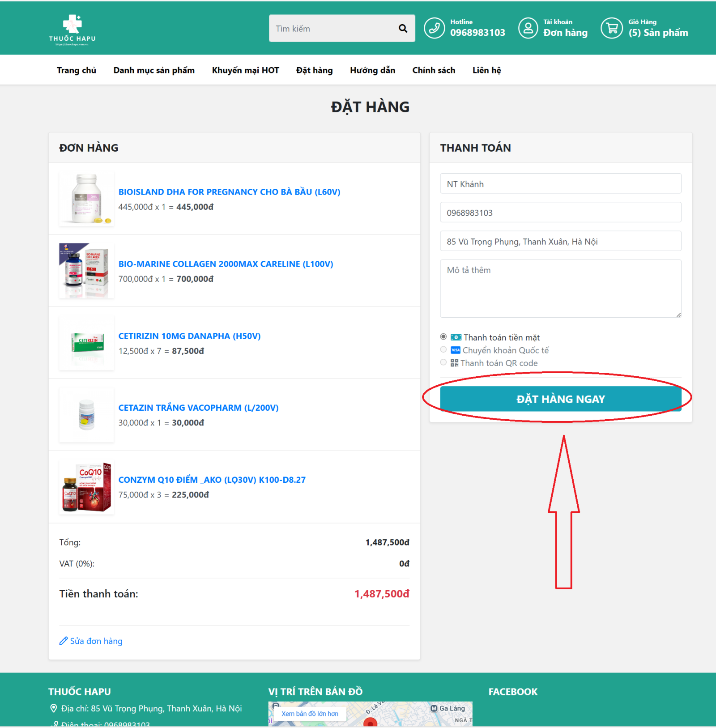Click the search magnifier icon

pyautogui.click(x=403, y=29)
